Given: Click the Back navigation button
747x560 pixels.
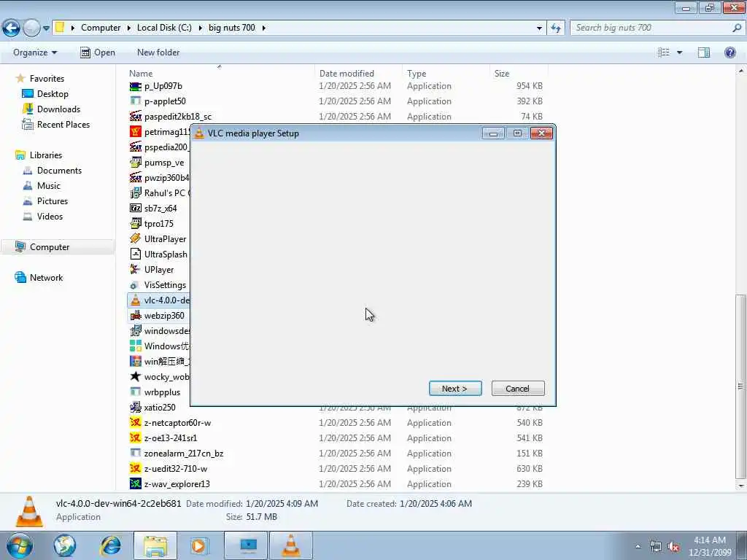Looking at the screenshot, I should coord(12,28).
